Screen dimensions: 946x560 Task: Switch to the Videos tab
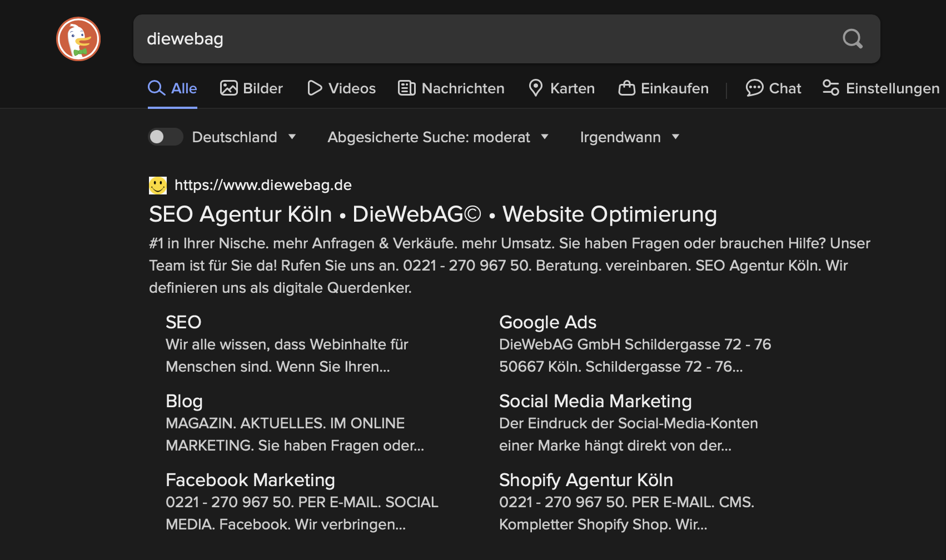click(x=341, y=88)
